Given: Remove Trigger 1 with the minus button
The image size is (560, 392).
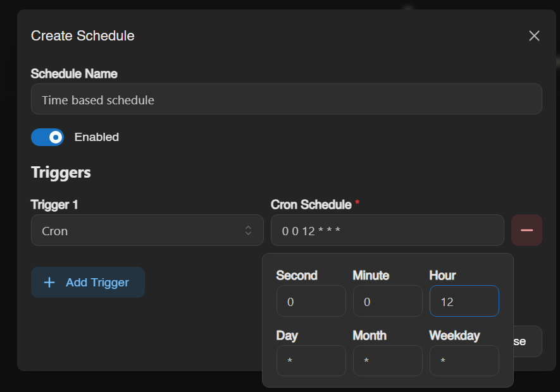Looking at the screenshot, I should [x=526, y=230].
